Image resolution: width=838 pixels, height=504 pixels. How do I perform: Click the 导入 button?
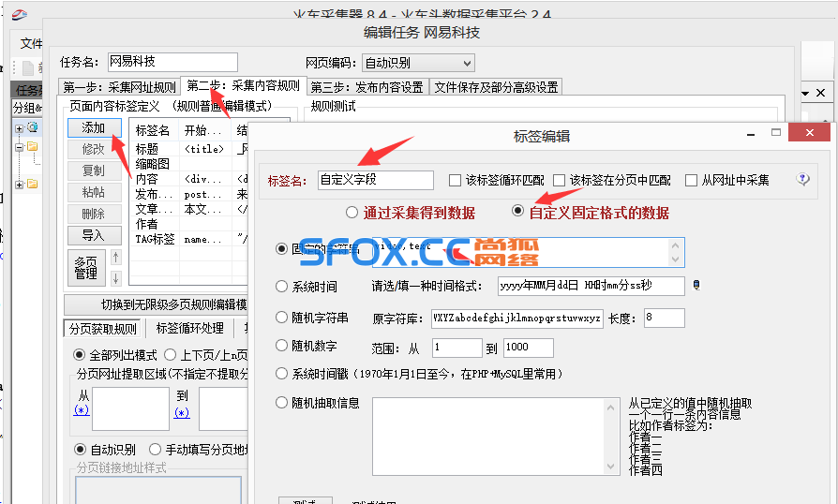tap(94, 235)
